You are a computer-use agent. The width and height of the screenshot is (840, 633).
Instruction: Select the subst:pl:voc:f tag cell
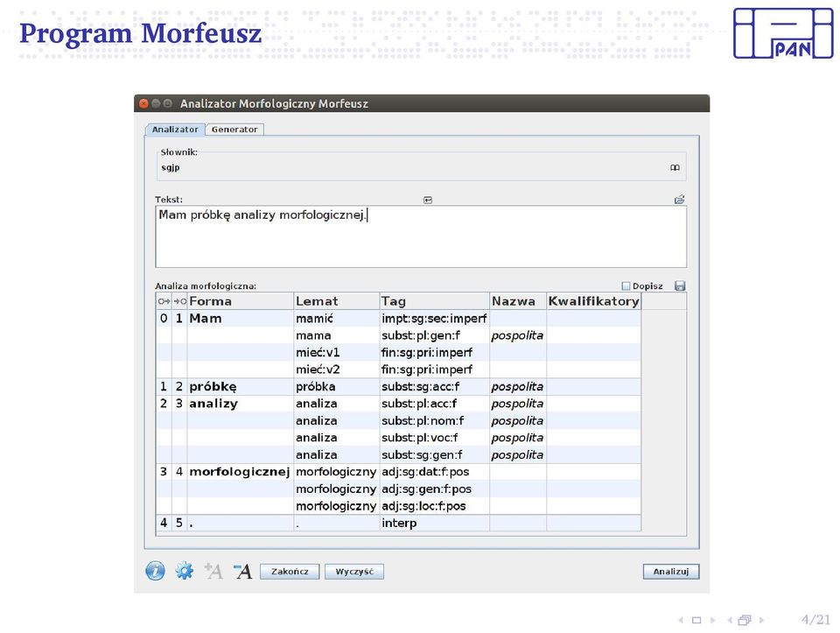435,438
